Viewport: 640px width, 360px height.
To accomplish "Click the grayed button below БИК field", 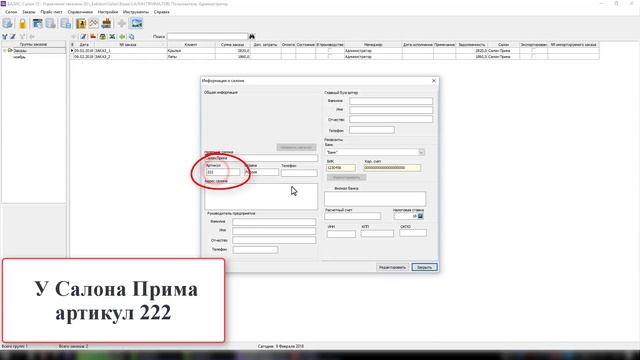I will click(347, 178).
